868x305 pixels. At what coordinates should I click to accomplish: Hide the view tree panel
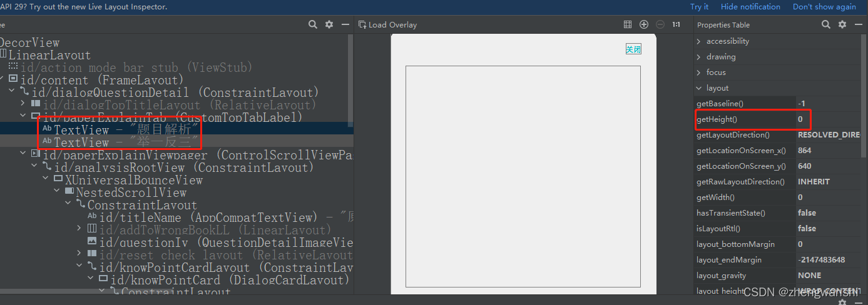[x=345, y=24]
